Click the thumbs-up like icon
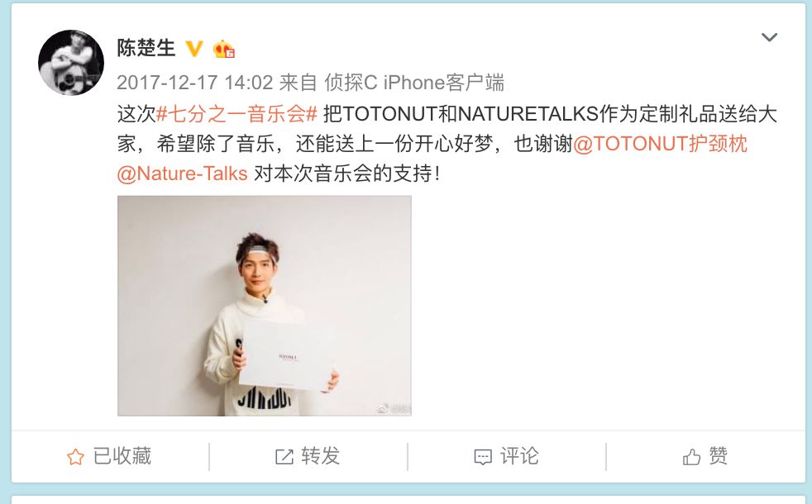 (x=691, y=457)
